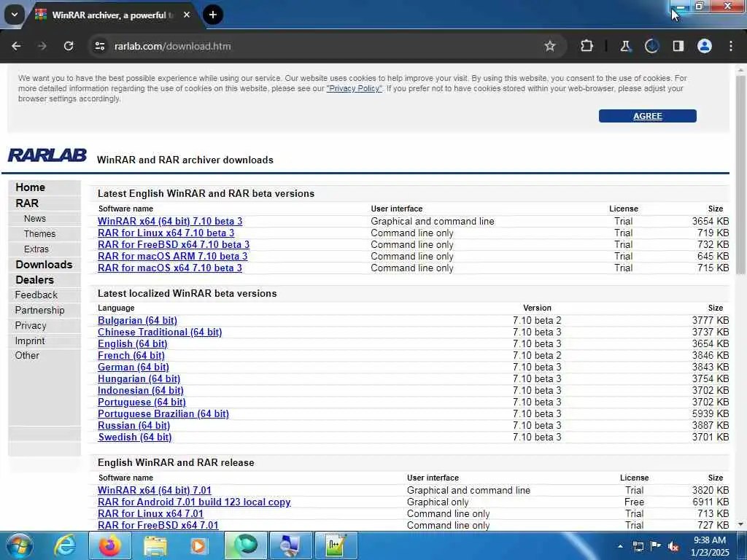Show hidden tray icons arrow

620,547
